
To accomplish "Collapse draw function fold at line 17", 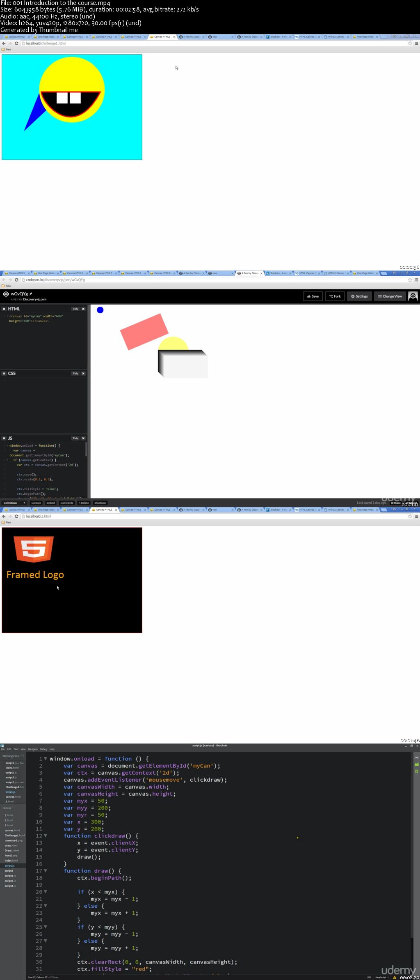I will coord(46,871).
